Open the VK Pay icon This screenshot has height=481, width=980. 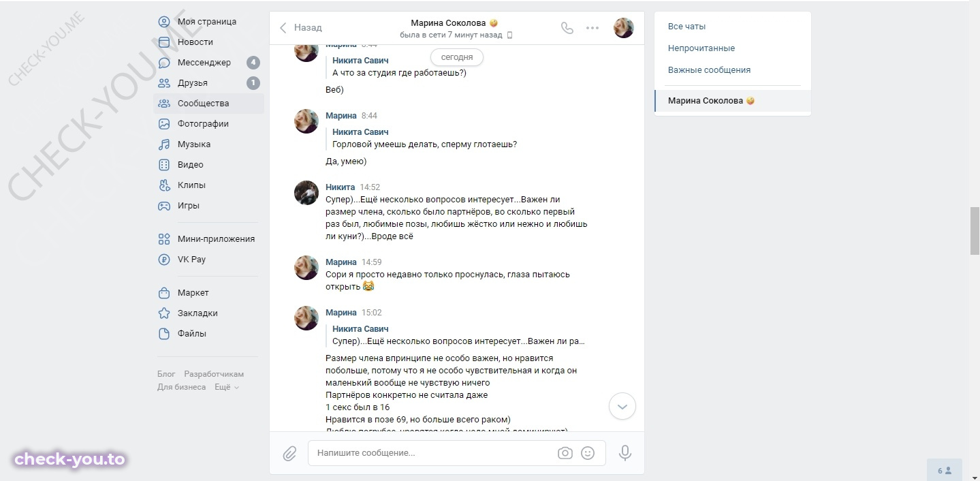[164, 260]
